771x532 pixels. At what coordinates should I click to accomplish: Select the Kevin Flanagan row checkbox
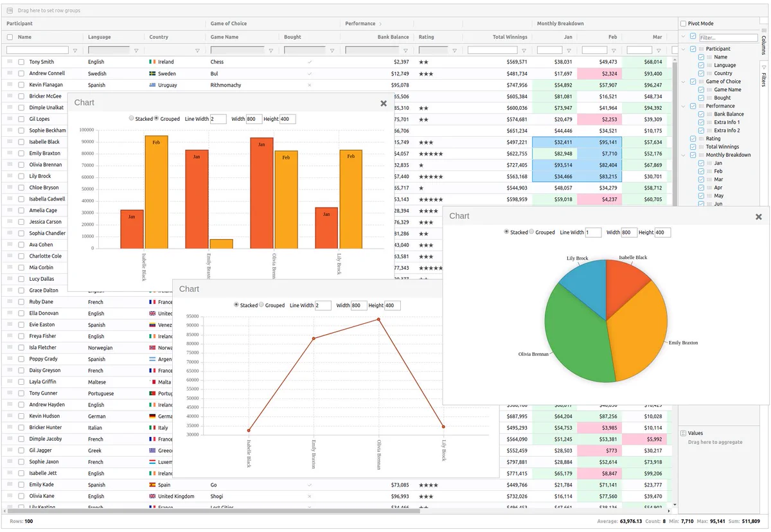(21, 85)
